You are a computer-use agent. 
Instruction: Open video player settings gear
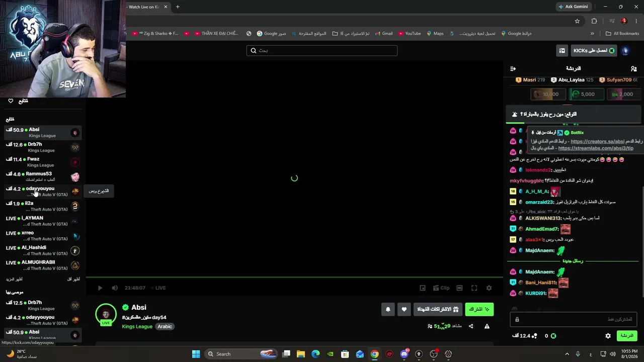489,288
